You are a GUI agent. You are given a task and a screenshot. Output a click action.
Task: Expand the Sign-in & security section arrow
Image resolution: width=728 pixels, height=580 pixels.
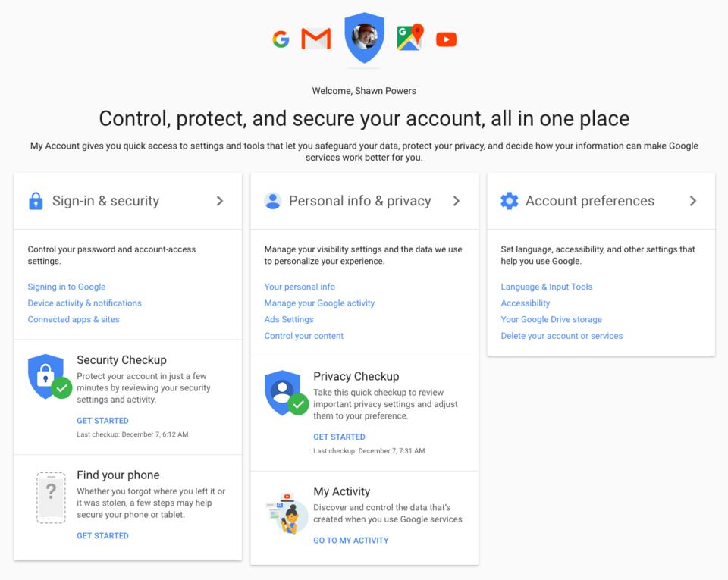(x=220, y=201)
